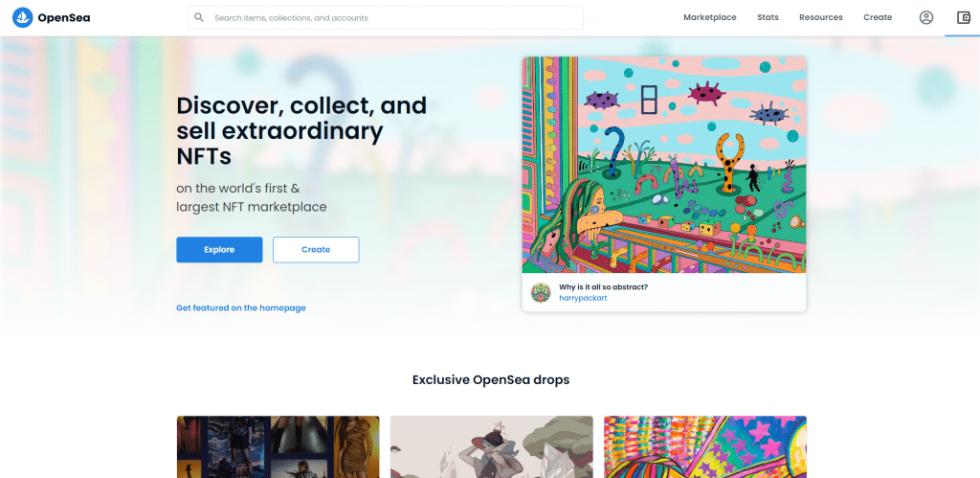Click the OpenSea brand name text
Image resolution: width=980 pixels, height=478 pixels.
pos(64,17)
